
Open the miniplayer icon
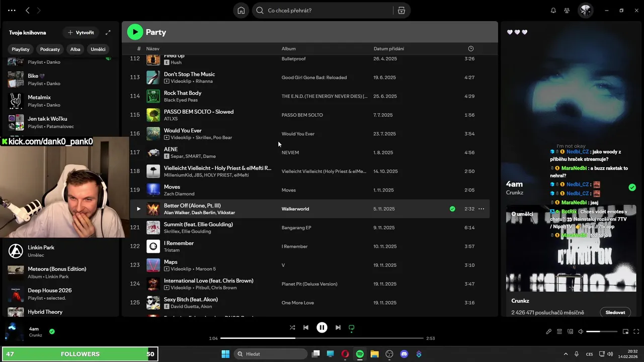[626, 332]
